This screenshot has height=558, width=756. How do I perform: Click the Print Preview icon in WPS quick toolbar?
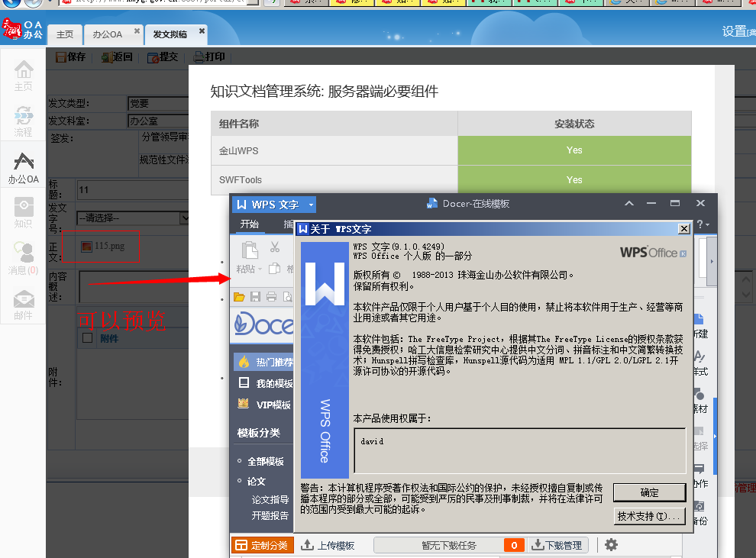point(287,297)
